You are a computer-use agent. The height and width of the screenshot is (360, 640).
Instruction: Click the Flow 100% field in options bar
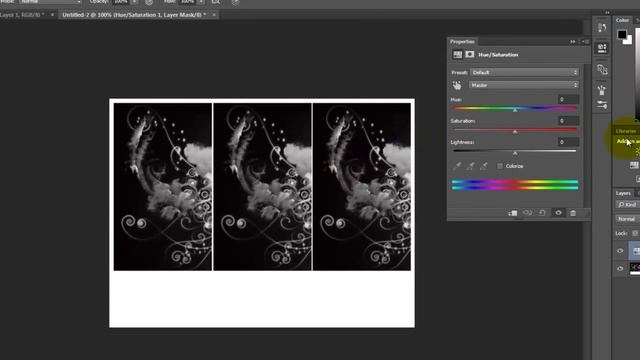187,2
